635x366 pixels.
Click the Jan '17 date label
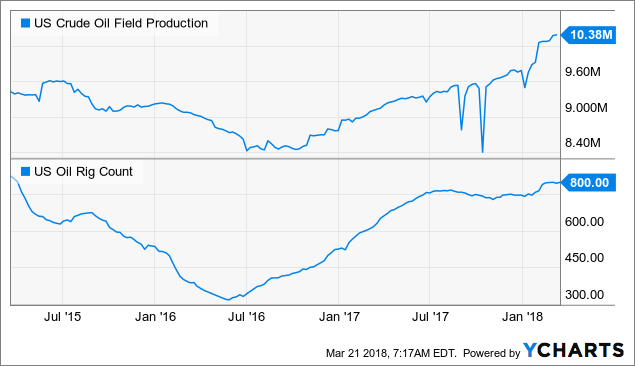pyautogui.click(x=339, y=316)
